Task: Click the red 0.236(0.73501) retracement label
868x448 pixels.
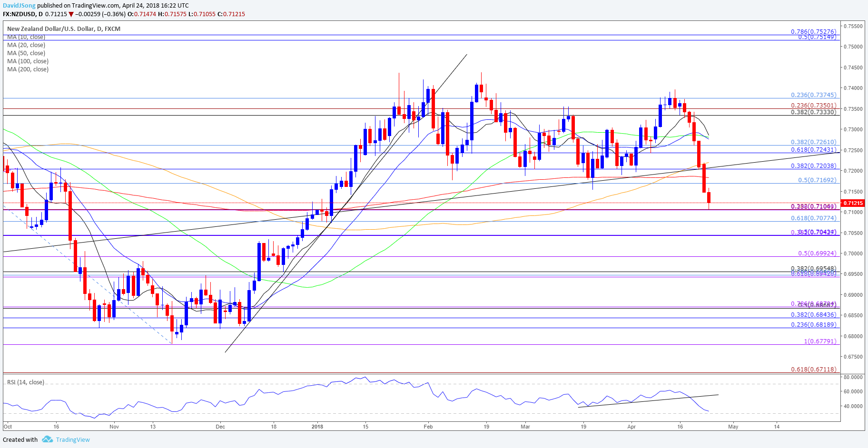Action: point(813,106)
